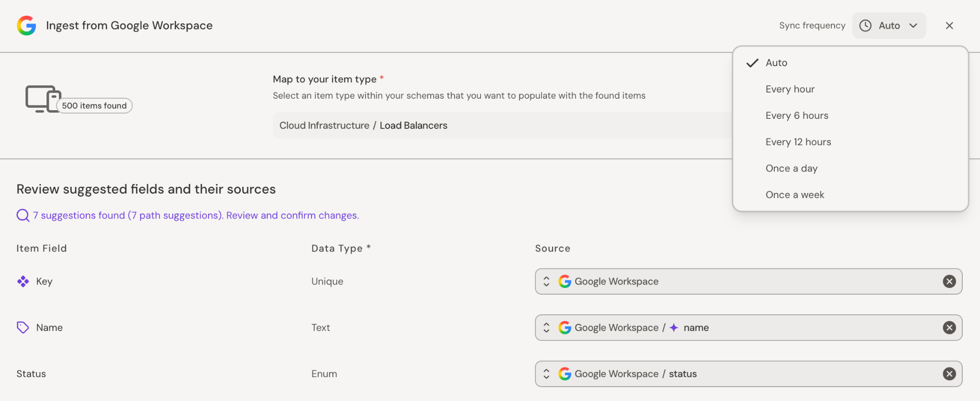Click the Source column header
The height and width of the screenshot is (401, 980).
[553, 248]
